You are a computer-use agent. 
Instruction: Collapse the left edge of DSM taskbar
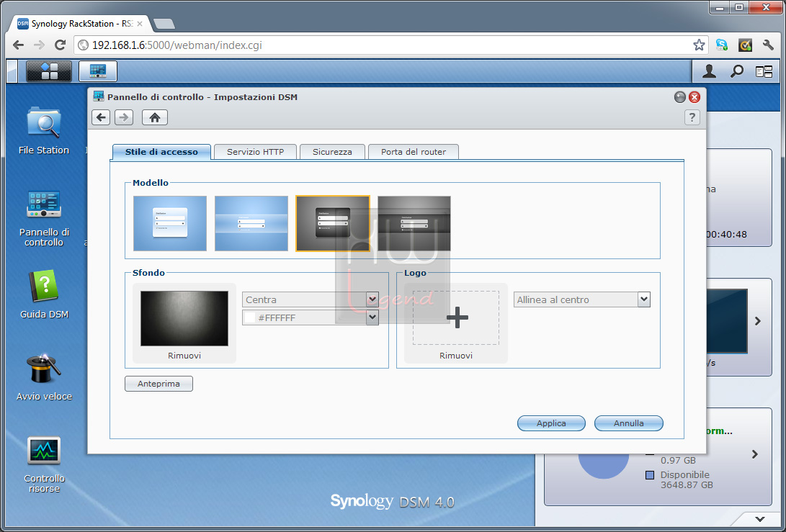pos(12,71)
